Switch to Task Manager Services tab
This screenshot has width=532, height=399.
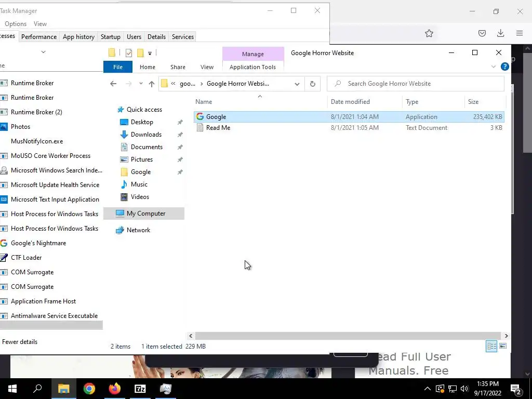pos(182,37)
